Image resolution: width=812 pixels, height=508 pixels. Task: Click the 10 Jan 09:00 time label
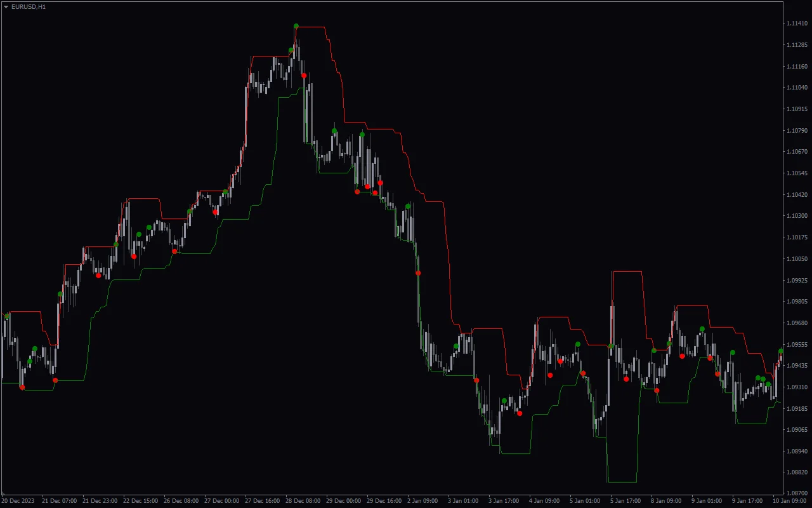789,501
